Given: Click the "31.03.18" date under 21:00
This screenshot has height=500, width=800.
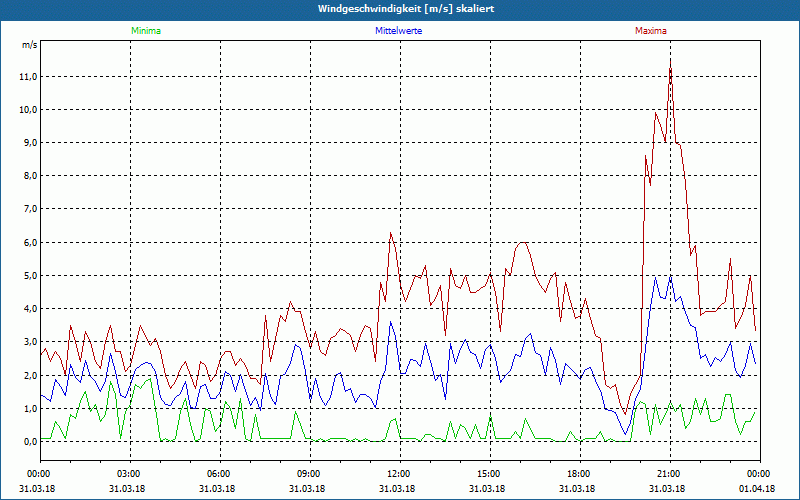Looking at the screenshot, I should [667, 489].
